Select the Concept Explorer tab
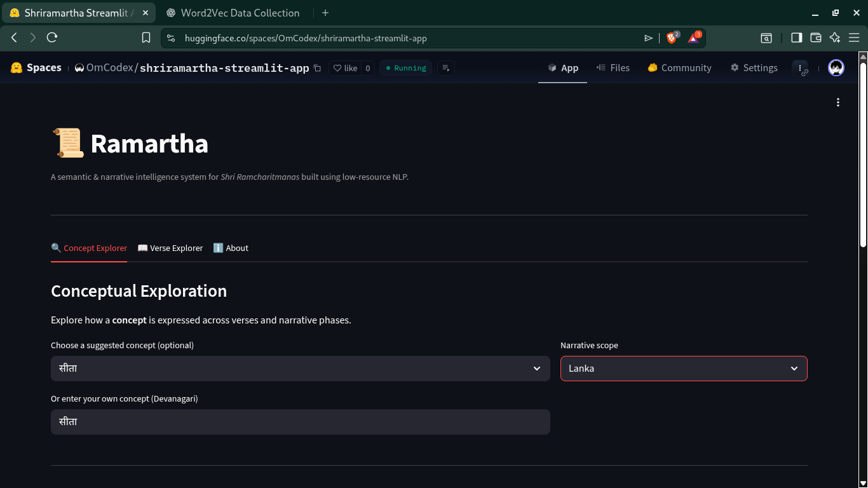The image size is (868, 488). coord(89,248)
